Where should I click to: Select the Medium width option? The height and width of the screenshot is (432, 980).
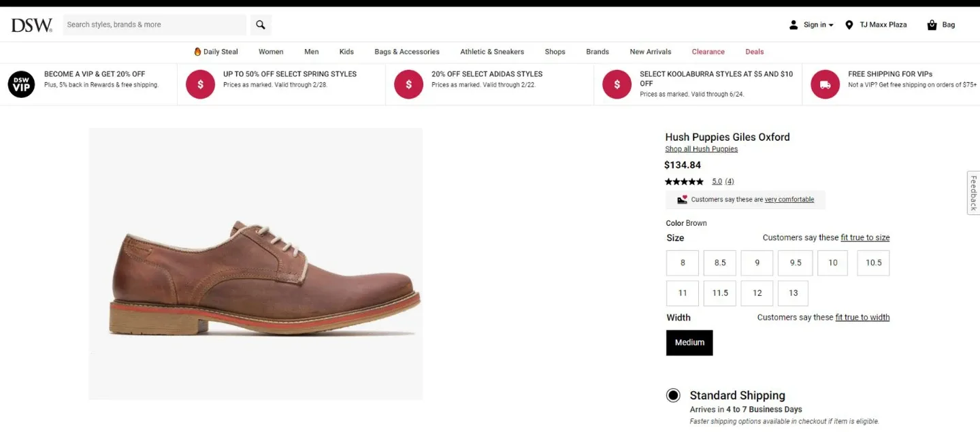(689, 343)
